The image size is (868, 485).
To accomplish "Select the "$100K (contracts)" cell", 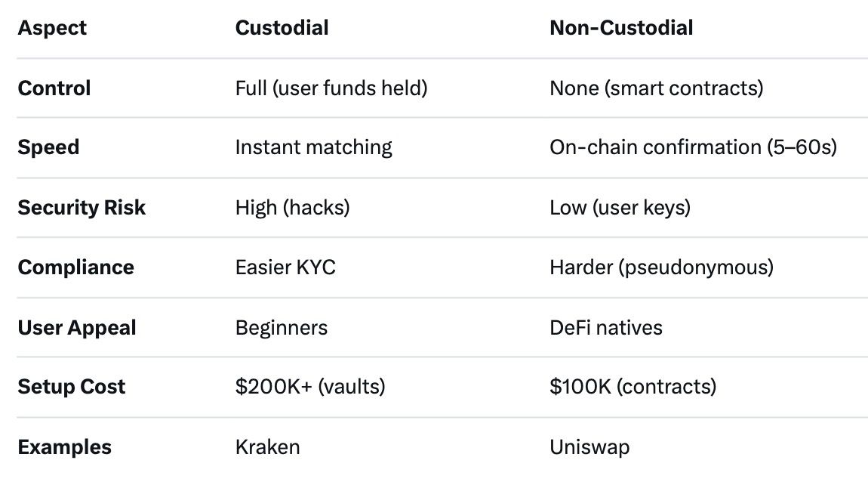I will point(633,387).
